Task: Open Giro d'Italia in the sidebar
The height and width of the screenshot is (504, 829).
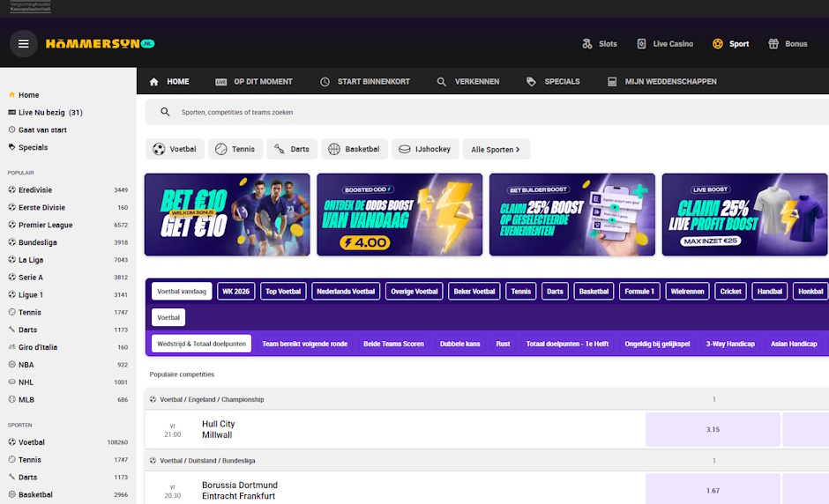Action: (x=68, y=347)
